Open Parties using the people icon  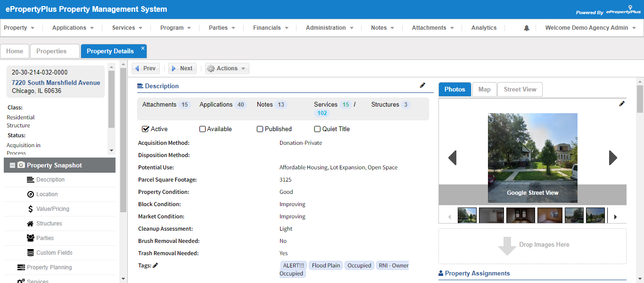(x=30, y=238)
